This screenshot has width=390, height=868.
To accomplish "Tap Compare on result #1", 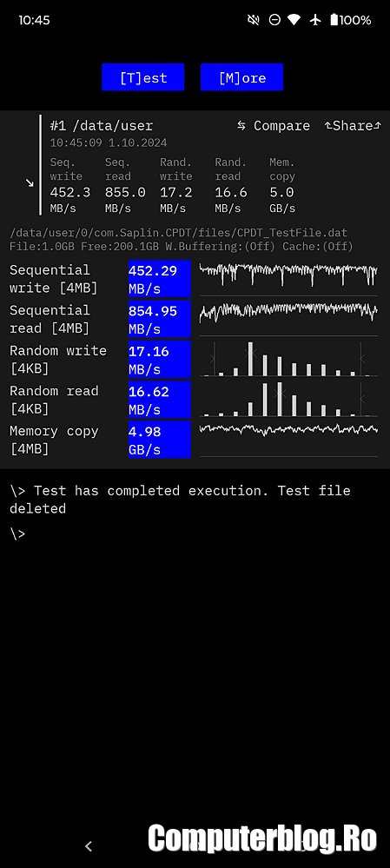I will [x=274, y=126].
